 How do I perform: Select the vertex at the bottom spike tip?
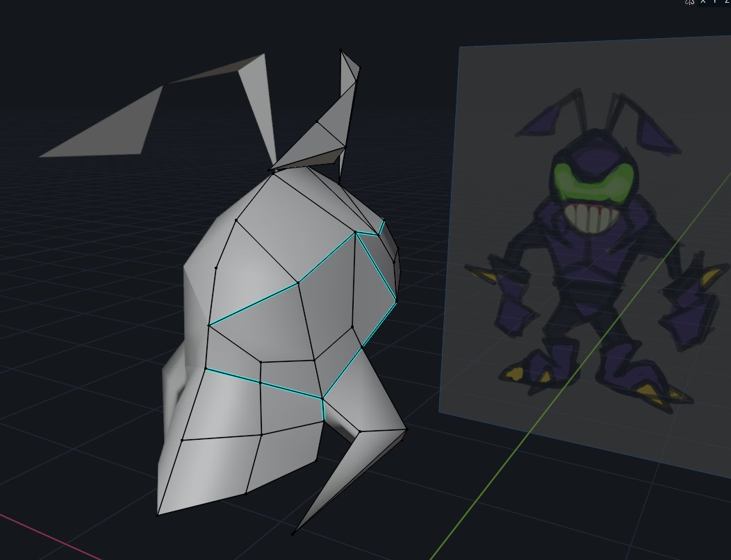(293, 534)
